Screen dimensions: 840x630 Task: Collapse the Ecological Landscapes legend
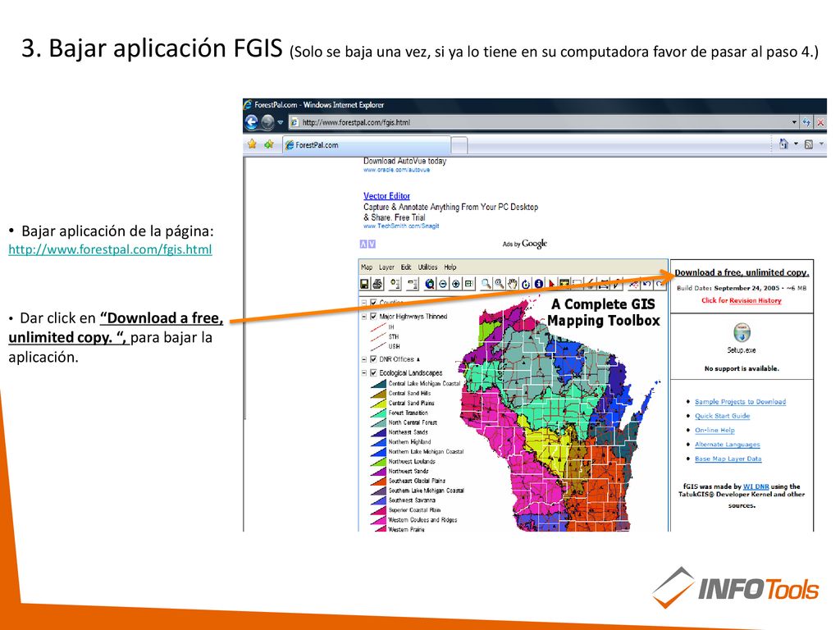pos(363,373)
